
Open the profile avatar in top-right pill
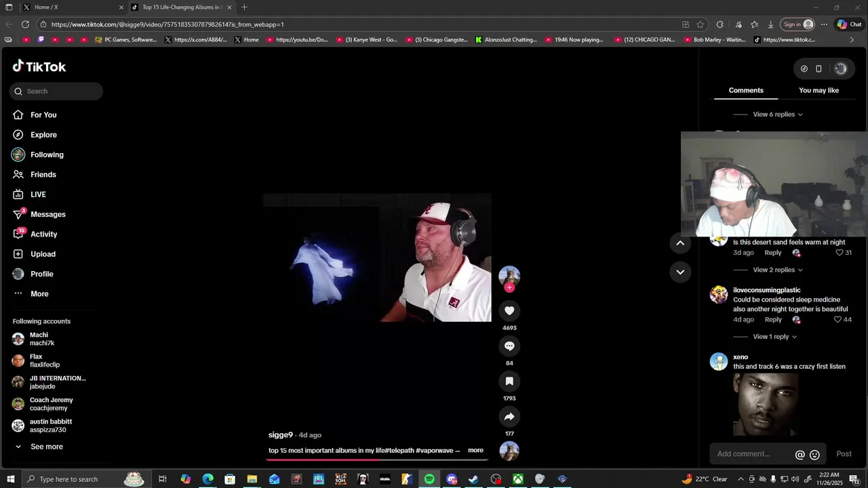(840, 68)
